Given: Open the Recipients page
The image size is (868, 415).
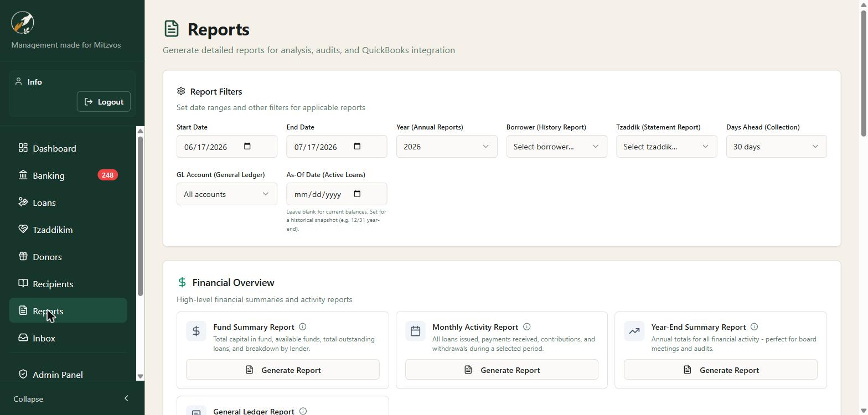Looking at the screenshot, I should click(68, 284).
